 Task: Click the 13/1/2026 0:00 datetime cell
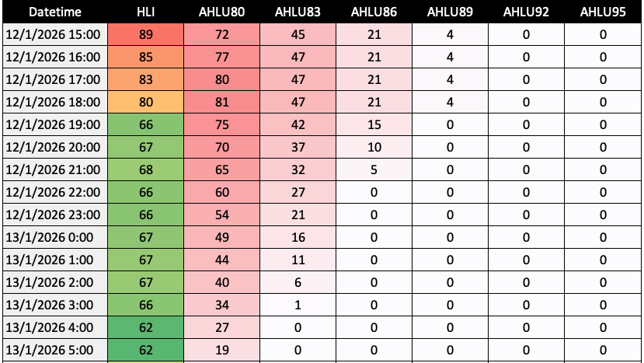[54, 237]
